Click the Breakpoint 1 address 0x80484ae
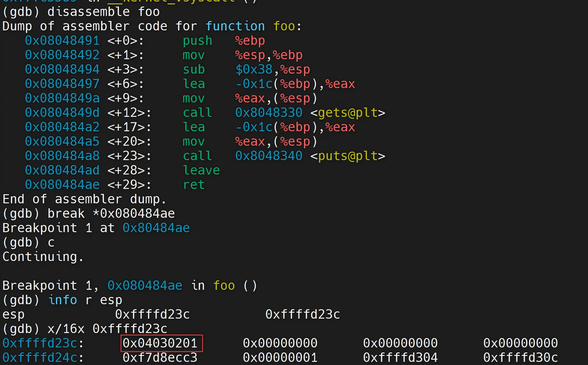This screenshot has width=588, height=365. pyautogui.click(x=156, y=228)
